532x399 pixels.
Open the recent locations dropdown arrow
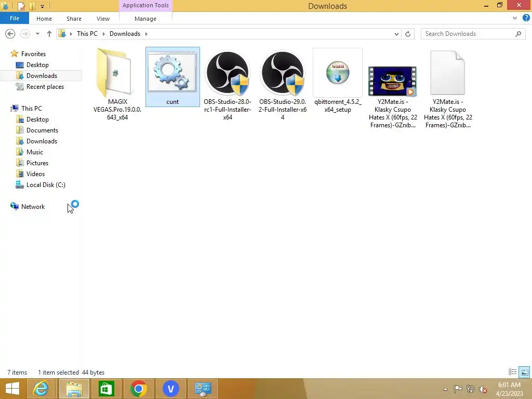(37, 34)
